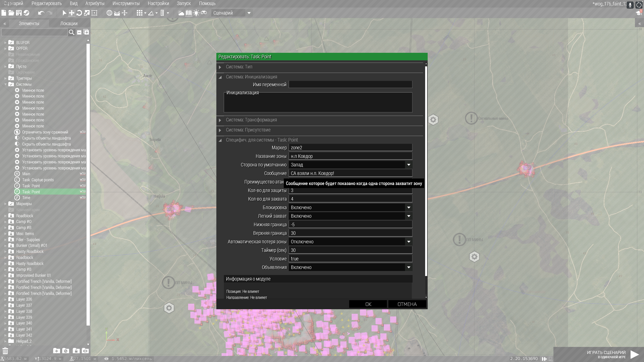Click the Название зоны text field
The image size is (644, 362).
(350, 156)
